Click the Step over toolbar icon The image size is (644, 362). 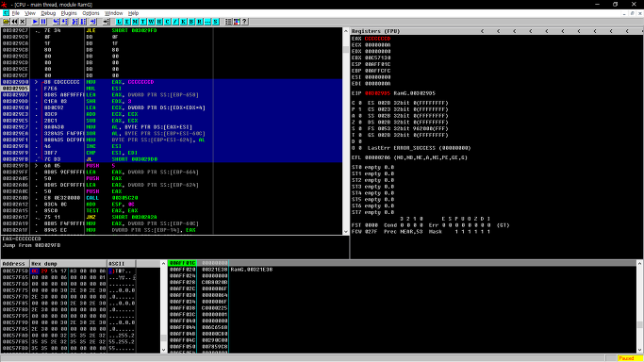click(x=64, y=22)
